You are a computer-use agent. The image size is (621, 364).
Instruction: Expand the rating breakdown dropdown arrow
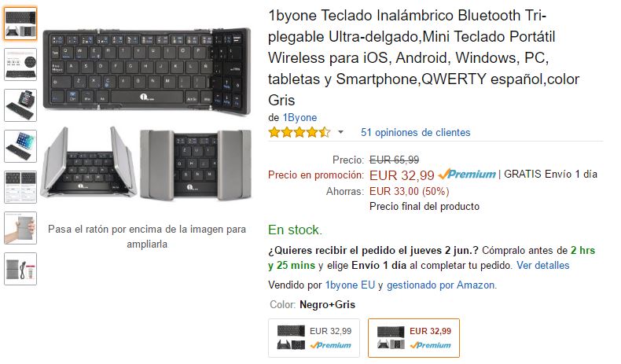[x=340, y=132]
